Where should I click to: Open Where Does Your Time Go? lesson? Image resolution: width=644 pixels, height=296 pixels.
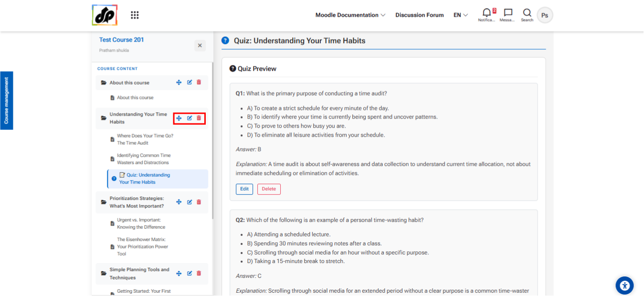pos(145,139)
